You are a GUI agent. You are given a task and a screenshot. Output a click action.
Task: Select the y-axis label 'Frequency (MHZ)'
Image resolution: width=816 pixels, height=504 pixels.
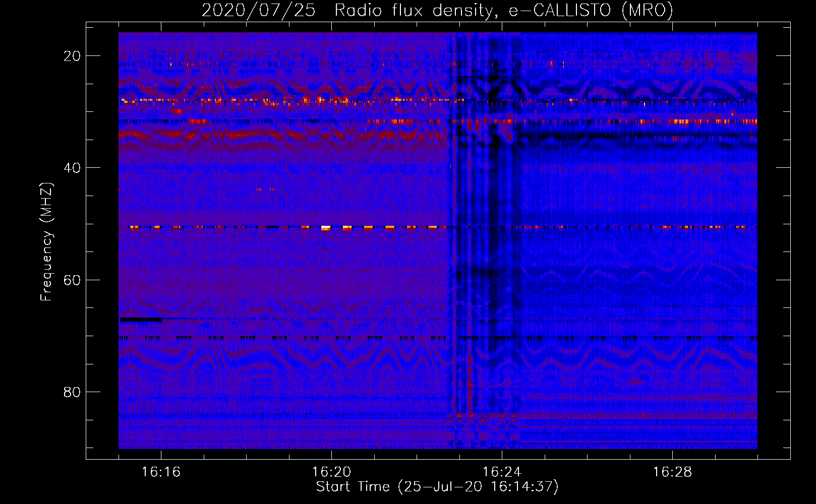[46, 242]
